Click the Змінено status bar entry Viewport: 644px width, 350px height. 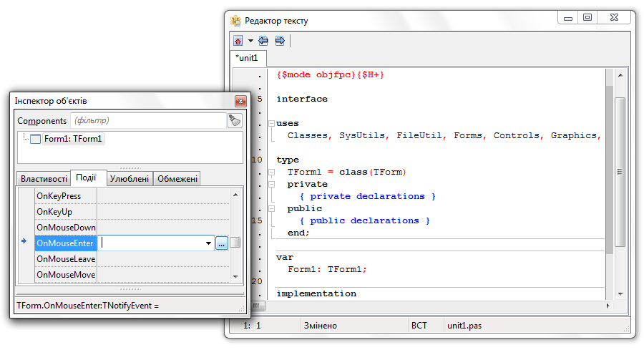pyautogui.click(x=321, y=326)
